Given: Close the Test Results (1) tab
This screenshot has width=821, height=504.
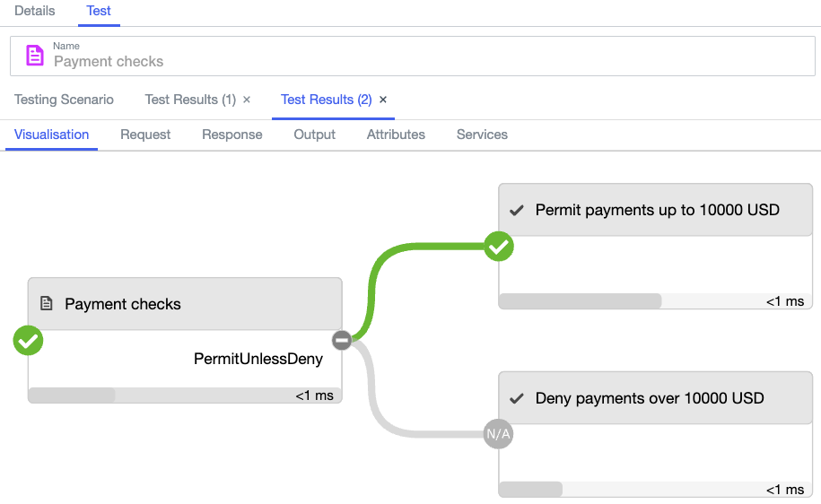Looking at the screenshot, I should pos(247,100).
